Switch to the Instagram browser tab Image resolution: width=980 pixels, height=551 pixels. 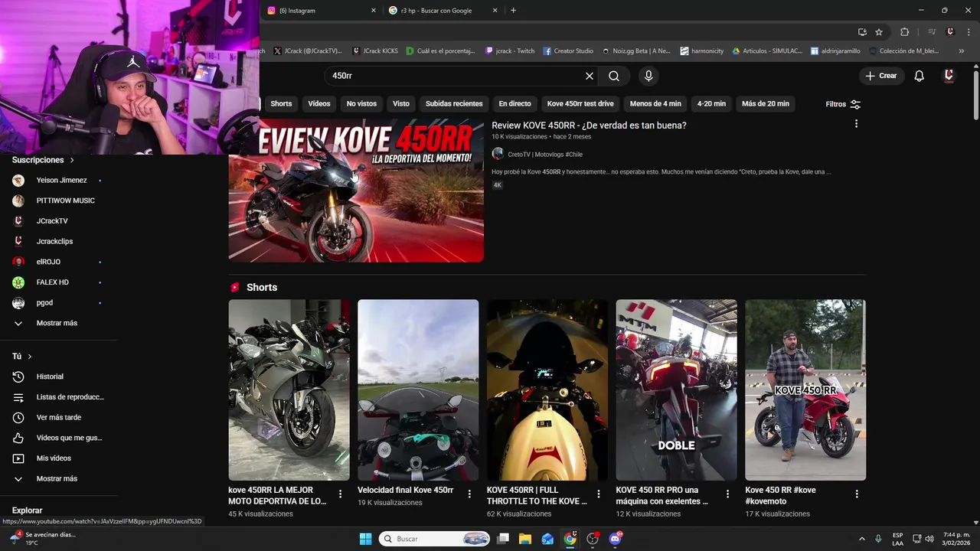point(322,11)
